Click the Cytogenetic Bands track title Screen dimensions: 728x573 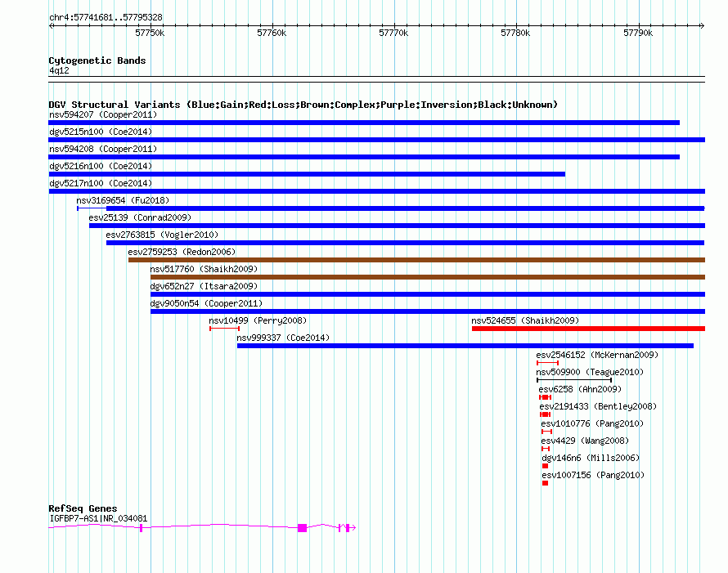(x=97, y=60)
